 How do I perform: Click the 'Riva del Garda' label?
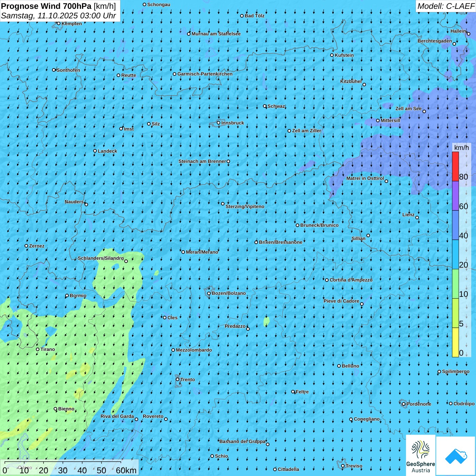[x=117, y=416]
